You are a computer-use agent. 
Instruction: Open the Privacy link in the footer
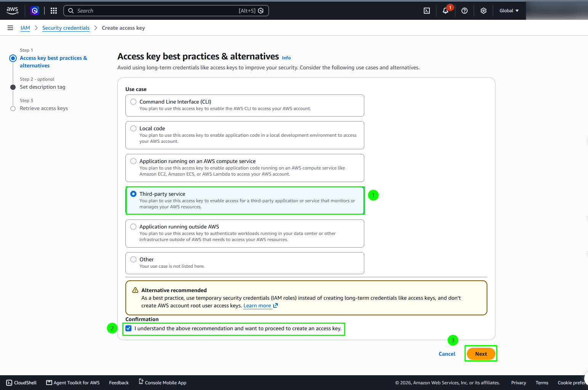click(519, 383)
